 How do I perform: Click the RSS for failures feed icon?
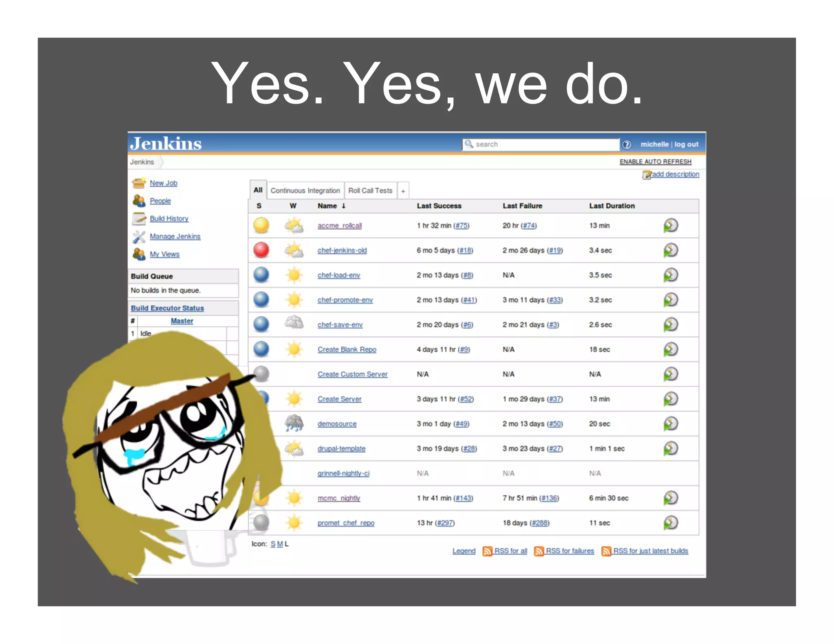pos(539,551)
